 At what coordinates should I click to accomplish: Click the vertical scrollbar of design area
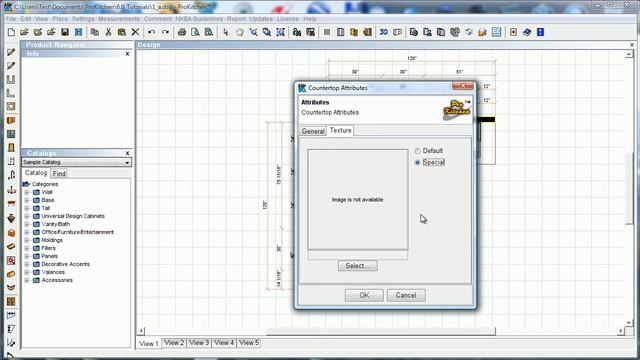point(629,188)
